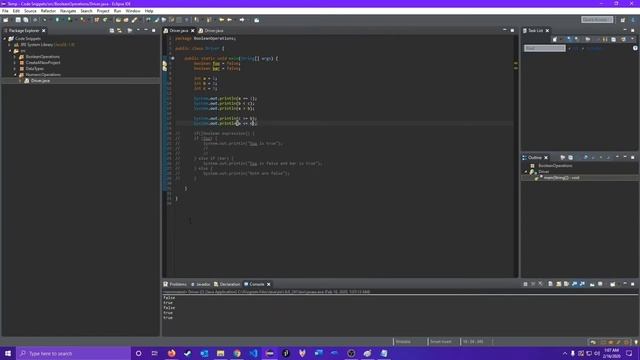Screen dimensions: 640x360
Task: Toggle Show Console on standard error change
Action: (x=582, y=284)
